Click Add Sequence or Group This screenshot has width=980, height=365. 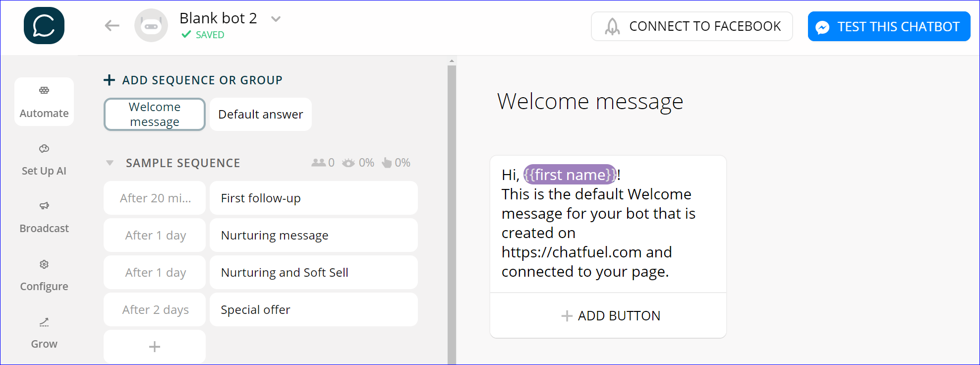(193, 80)
